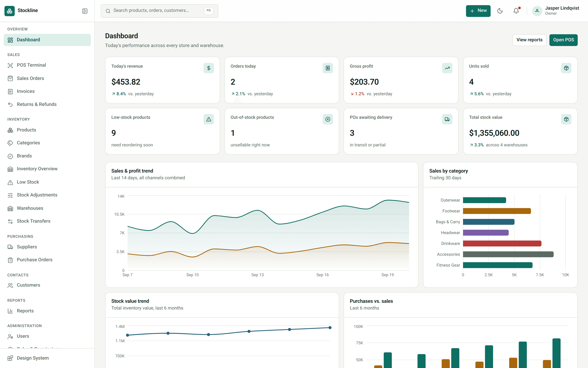Click the trend icon in Gross profit
The width and height of the screenshot is (588, 368).
tap(447, 68)
